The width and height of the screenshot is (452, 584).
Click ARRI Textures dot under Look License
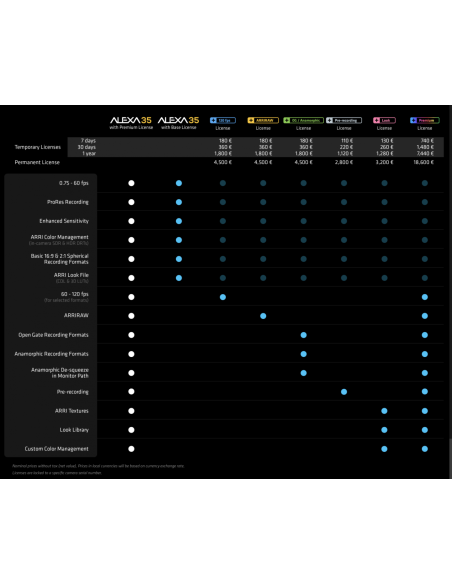[384, 411]
